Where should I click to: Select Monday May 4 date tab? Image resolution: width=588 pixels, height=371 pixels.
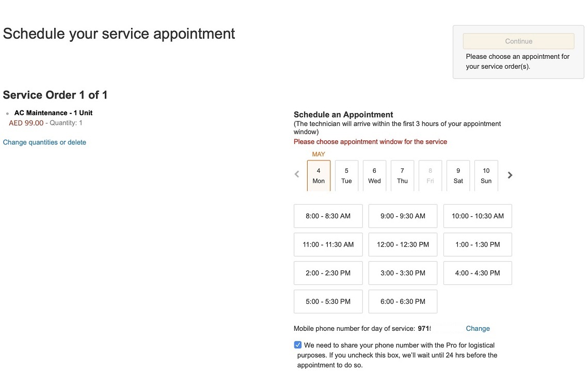click(319, 175)
